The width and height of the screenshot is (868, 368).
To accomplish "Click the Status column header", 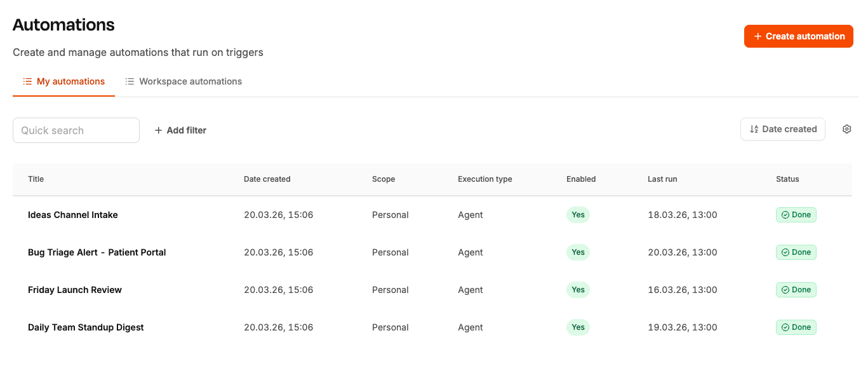I will 787,179.
